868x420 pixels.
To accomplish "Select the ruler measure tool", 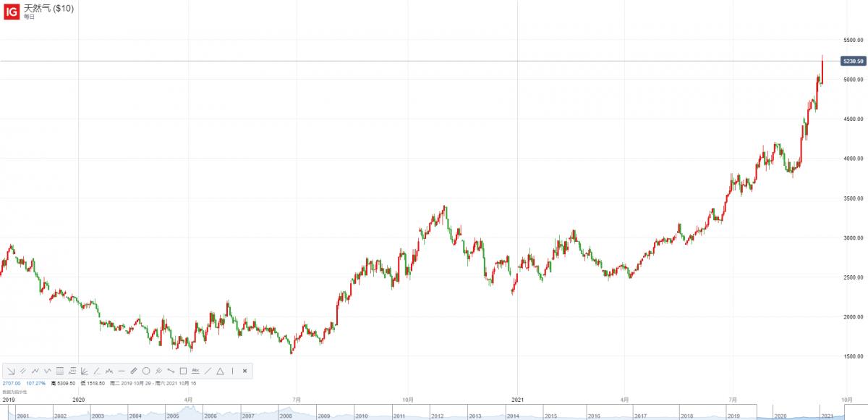I will [134, 371].
